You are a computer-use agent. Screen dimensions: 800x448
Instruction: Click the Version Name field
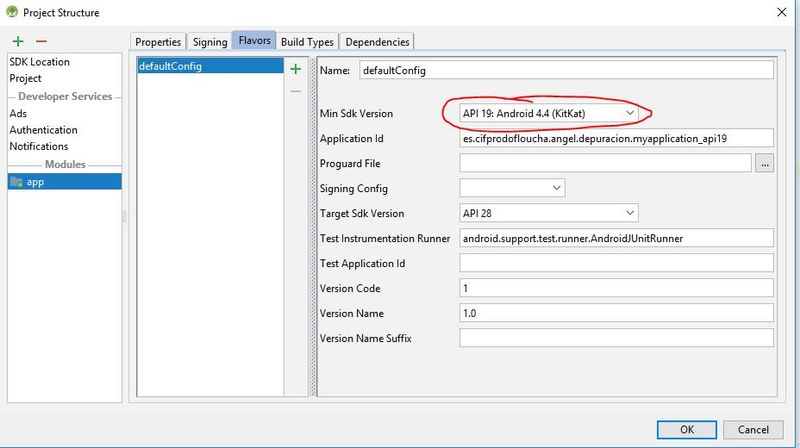[616, 313]
